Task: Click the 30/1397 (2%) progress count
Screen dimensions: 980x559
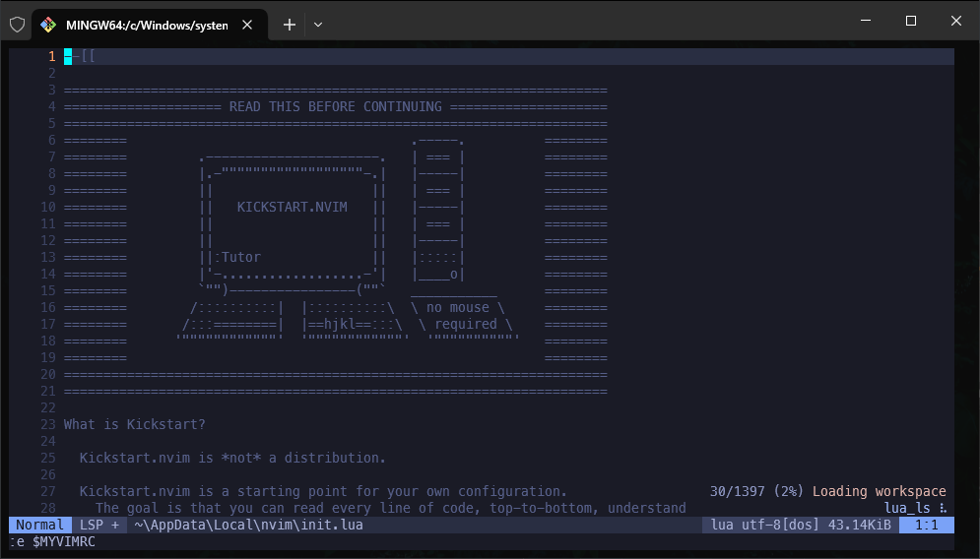Action: point(756,491)
